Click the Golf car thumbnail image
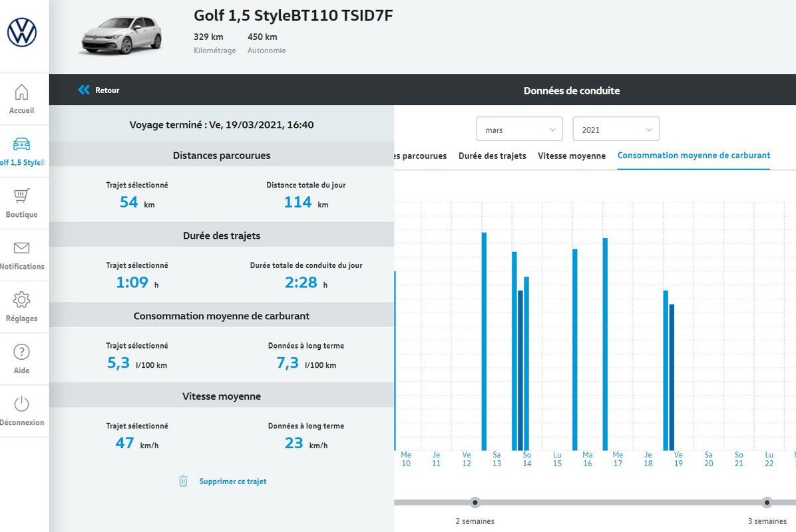The image size is (796, 532). (122, 35)
